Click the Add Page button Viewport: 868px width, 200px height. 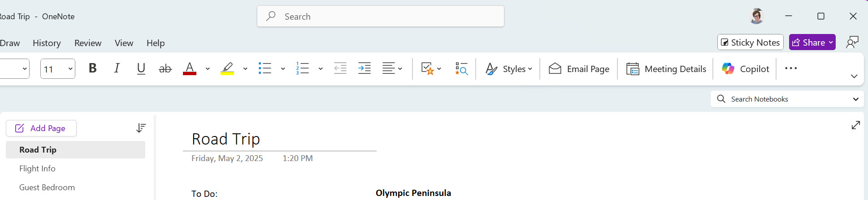coord(41,128)
